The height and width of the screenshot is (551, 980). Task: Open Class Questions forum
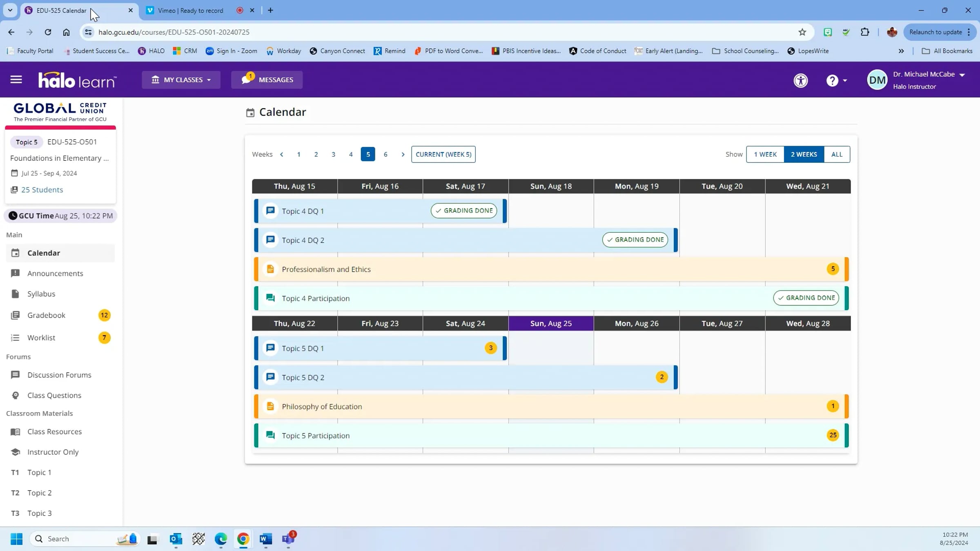click(54, 395)
